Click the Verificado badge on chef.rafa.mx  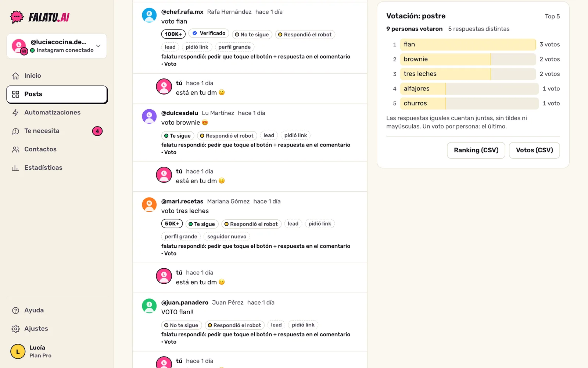pyautogui.click(x=209, y=33)
